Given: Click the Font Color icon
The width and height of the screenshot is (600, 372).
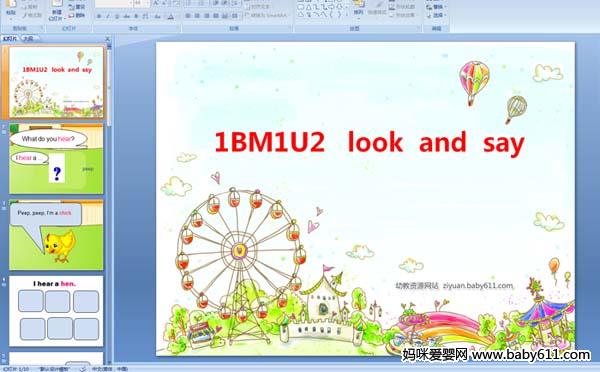Looking at the screenshot, I should pos(171,16).
